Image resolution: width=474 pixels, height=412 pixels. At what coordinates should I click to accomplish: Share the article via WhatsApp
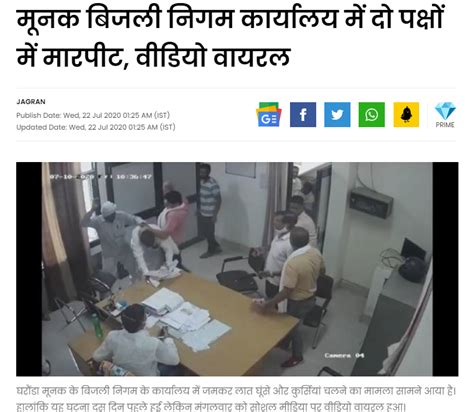(x=371, y=115)
